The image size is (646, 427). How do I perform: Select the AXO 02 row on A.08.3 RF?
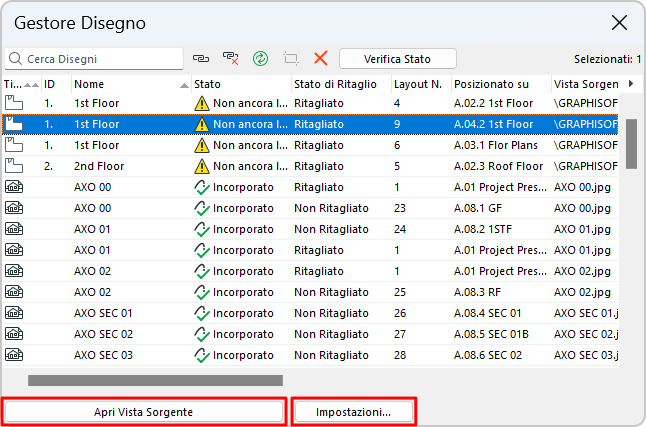[310, 292]
